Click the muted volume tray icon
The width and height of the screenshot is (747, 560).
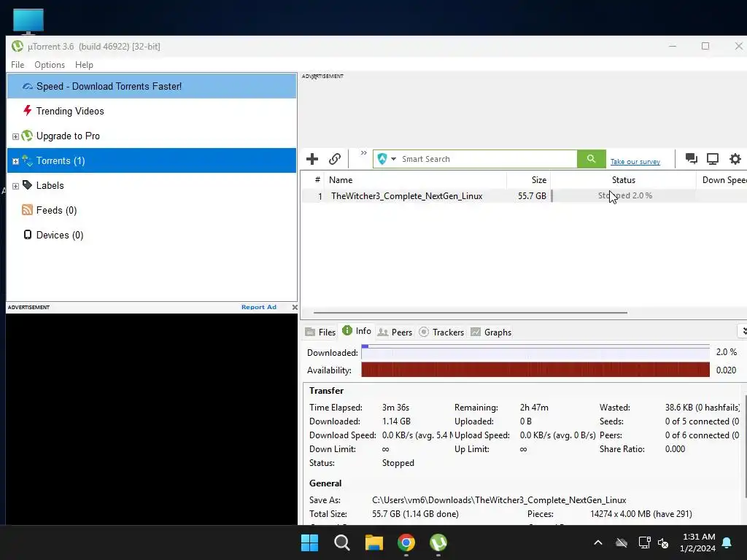tap(663, 542)
